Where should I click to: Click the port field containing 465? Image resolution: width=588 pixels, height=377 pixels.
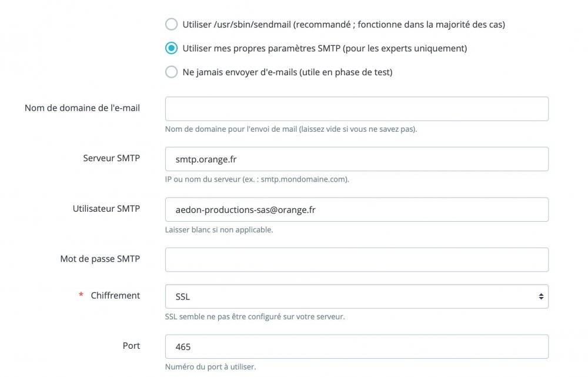click(356, 347)
